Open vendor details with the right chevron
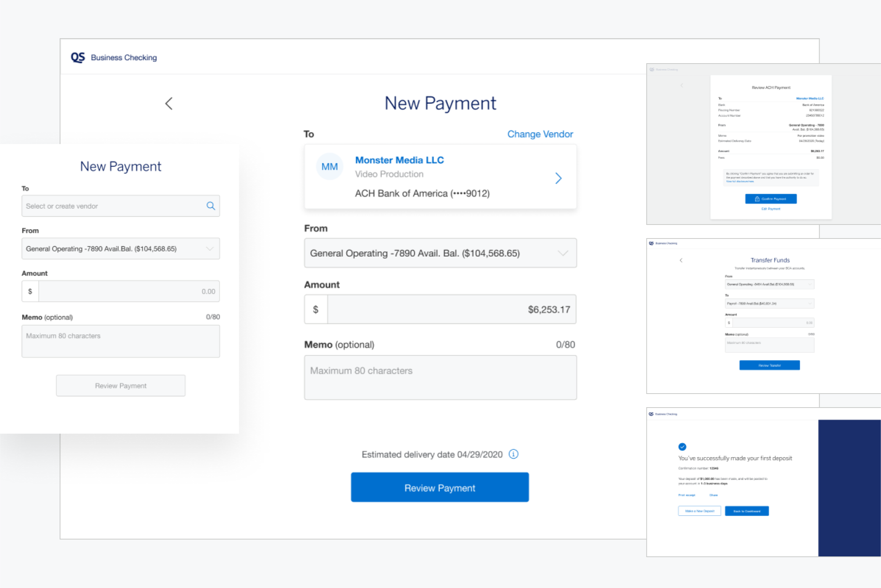 558,178
